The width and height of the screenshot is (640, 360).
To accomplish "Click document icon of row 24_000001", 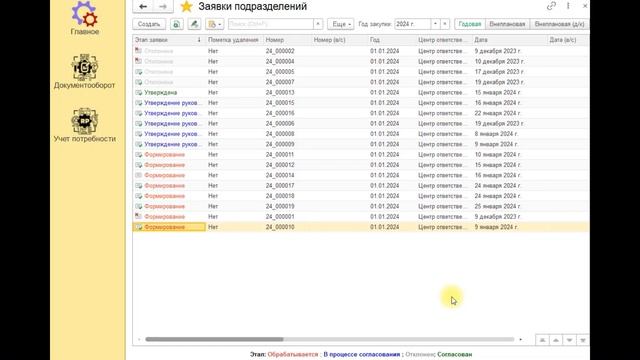I will point(139,217).
